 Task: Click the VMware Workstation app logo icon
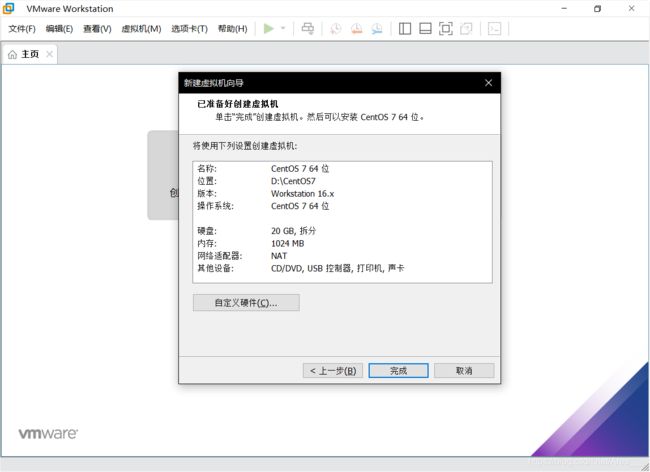click(x=8, y=8)
